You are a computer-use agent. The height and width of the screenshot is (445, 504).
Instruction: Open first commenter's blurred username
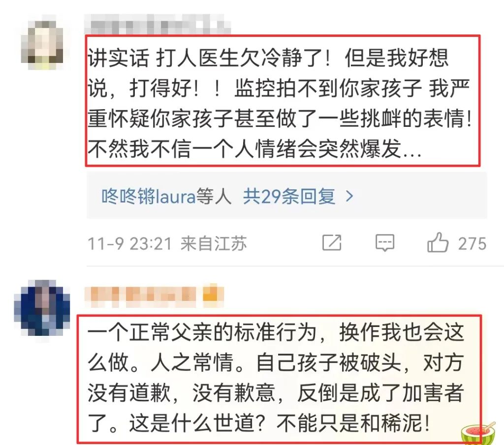157,25
